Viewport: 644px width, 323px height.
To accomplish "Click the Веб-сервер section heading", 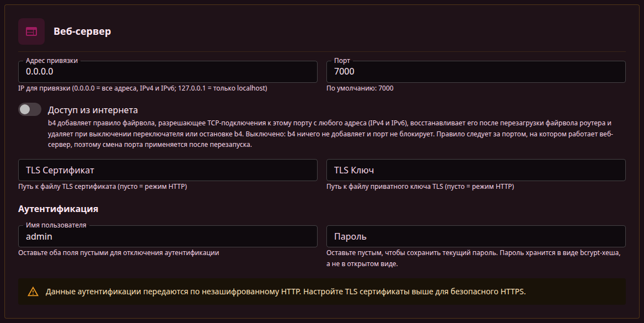I will point(82,31).
